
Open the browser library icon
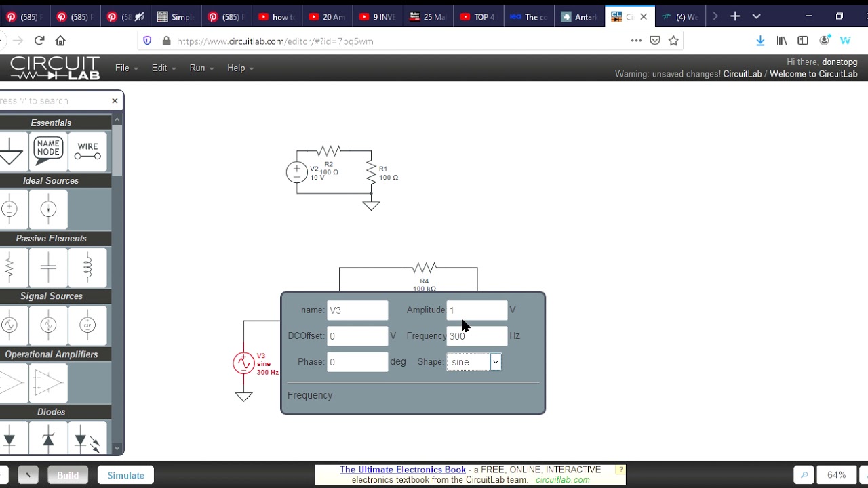tap(782, 41)
